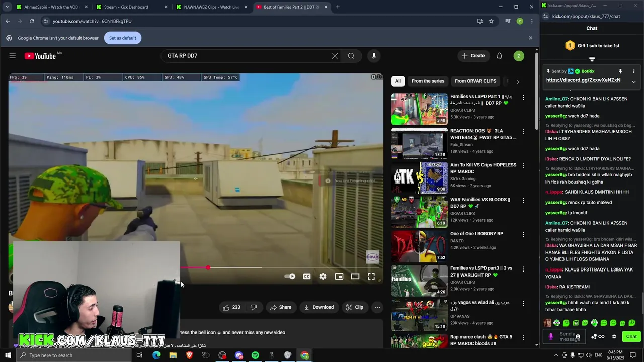Open a new Chrome tab
This screenshot has width=644, height=362.
click(338, 7)
